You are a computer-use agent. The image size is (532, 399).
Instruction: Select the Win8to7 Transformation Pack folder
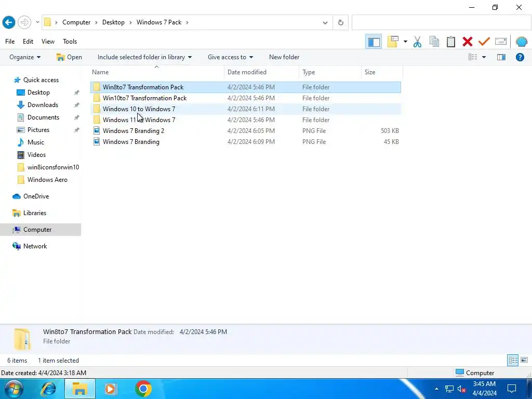[246, 87]
